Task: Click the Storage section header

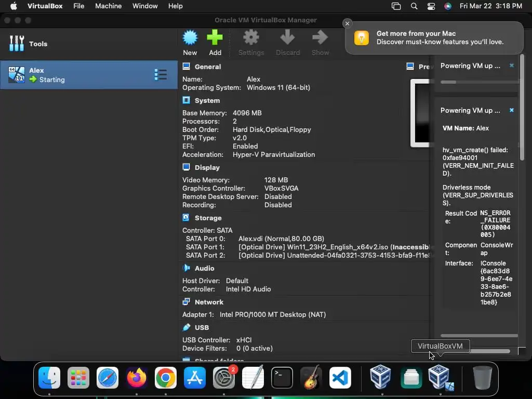Action: [x=208, y=218]
